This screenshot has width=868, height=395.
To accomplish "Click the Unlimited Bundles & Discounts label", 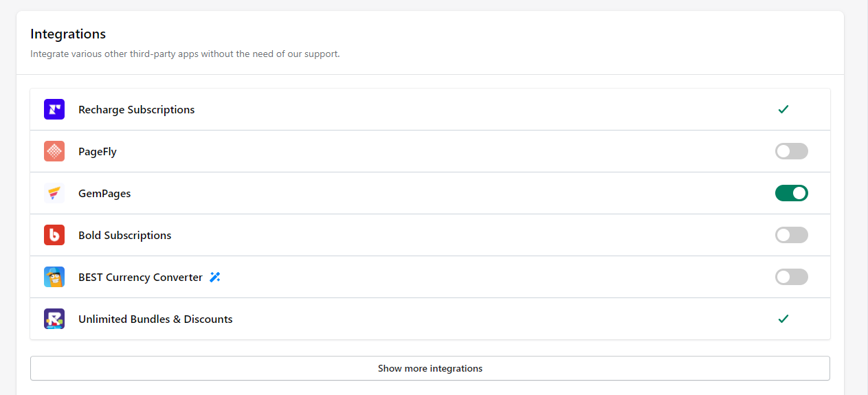I will tap(155, 319).
